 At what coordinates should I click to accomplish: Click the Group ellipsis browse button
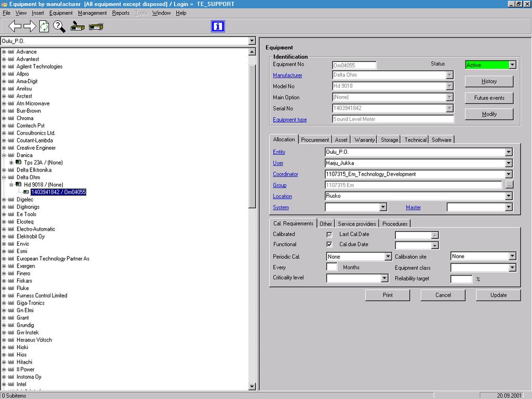[x=509, y=185]
